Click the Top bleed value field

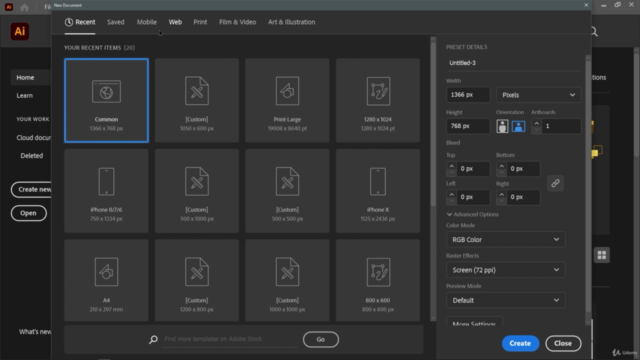[473, 169]
